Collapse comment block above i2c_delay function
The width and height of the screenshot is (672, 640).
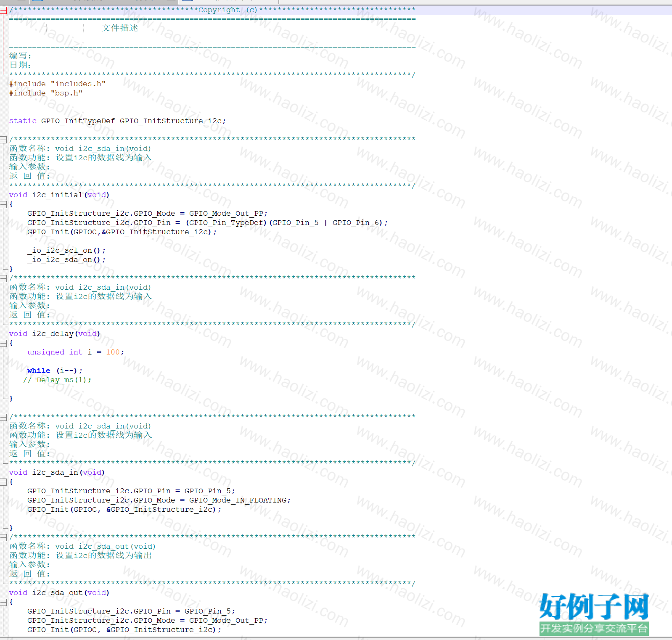[x=3, y=278]
